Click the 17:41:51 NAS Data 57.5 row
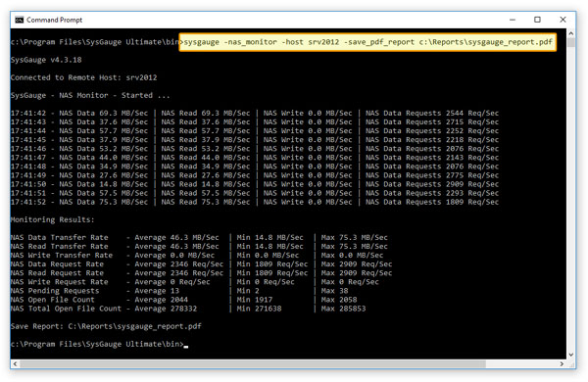The height and width of the screenshot is (382, 588). point(255,193)
